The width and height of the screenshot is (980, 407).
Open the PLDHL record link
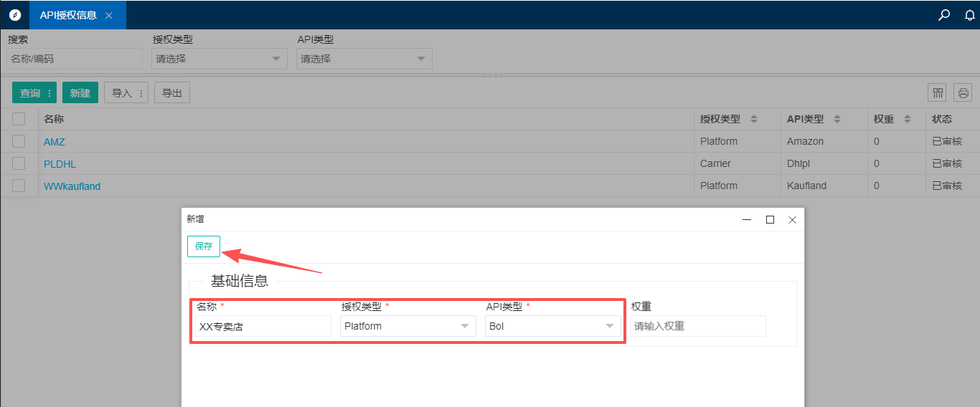click(60, 163)
